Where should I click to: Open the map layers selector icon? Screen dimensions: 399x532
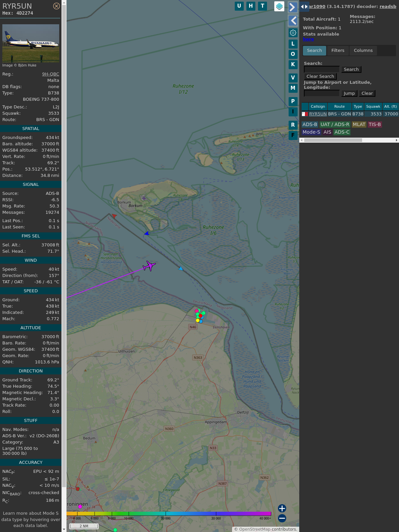pos(279,6)
